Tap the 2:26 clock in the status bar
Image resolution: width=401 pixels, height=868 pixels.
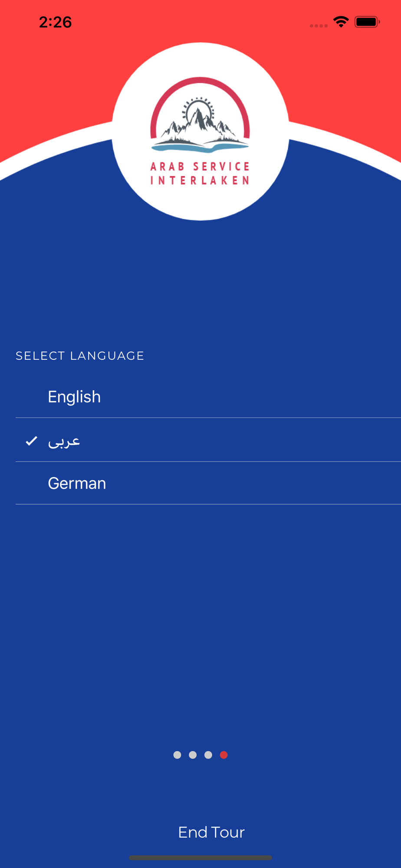(x=55, y=22)
